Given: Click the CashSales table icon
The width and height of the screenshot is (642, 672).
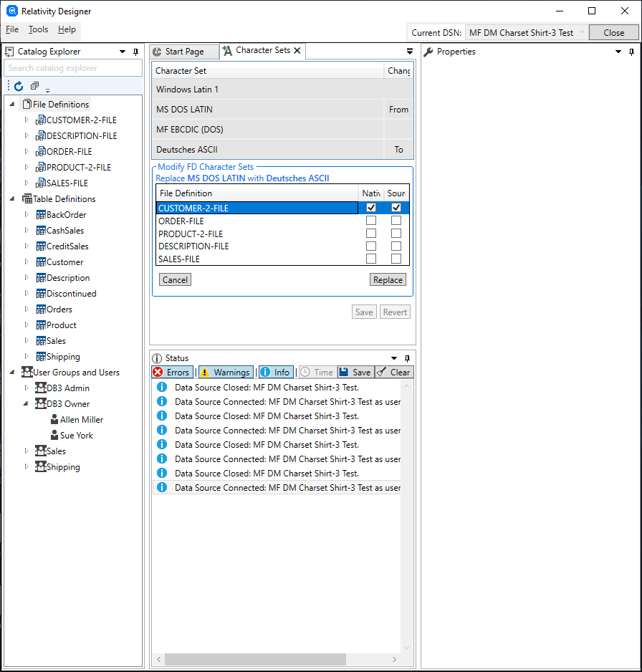Looking at the screenshot, I should pos(41,231).
